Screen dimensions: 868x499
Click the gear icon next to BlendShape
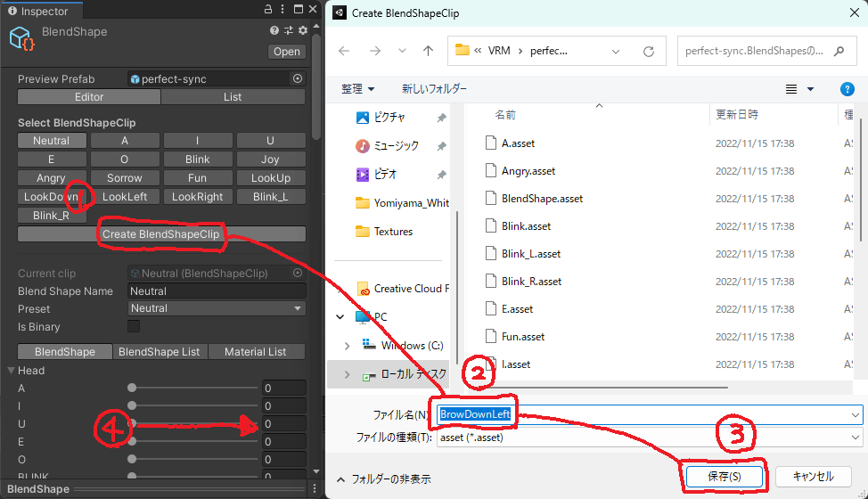pos(303,31)
